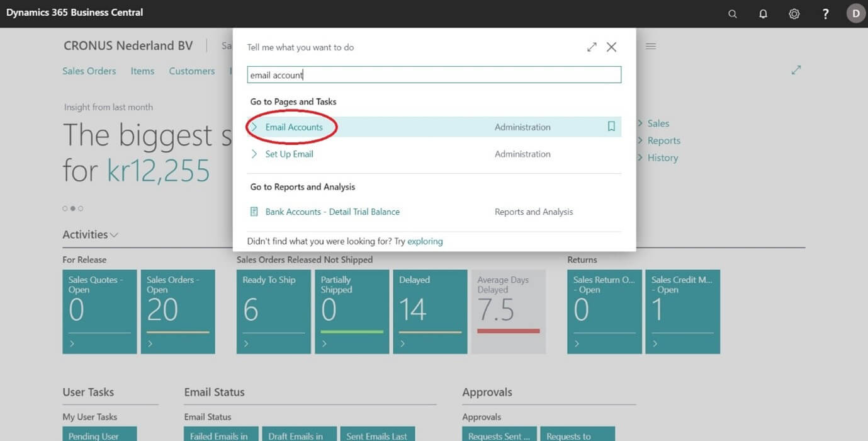This screenshot has height=441, width=868.
Task: Expand the Tell Me dialog to full size
Action: (x=592, y=47)
